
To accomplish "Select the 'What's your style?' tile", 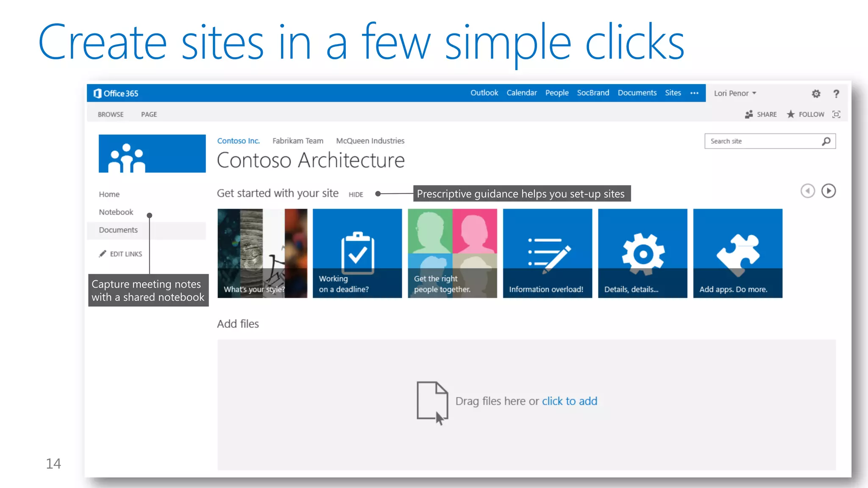I will [262, 253].
